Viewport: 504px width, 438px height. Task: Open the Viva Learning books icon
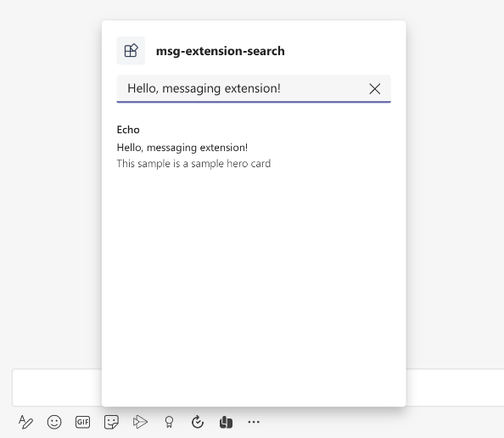226,422
